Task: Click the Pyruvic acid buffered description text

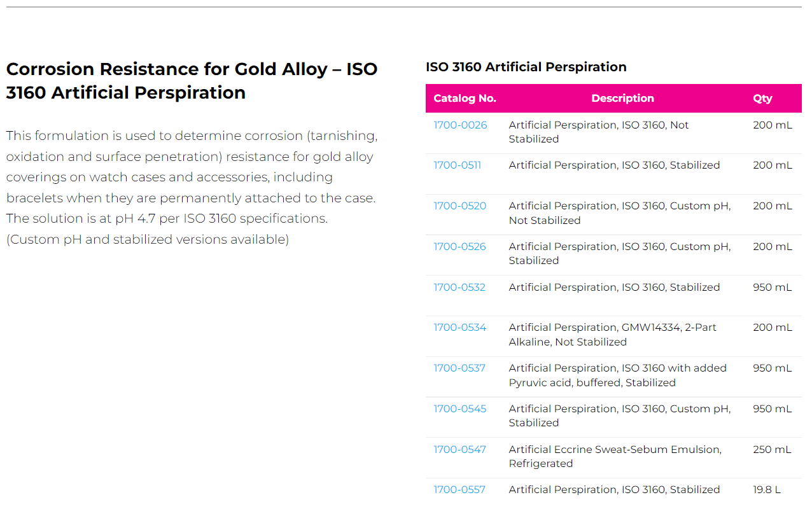Action: 617,375
